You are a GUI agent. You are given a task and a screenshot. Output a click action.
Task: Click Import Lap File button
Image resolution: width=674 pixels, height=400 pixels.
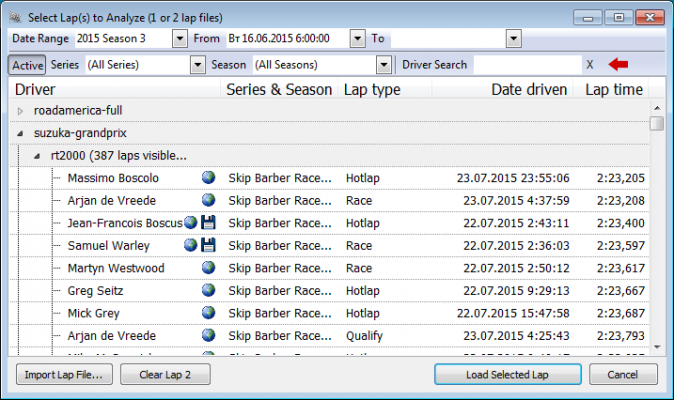[63, 375]
